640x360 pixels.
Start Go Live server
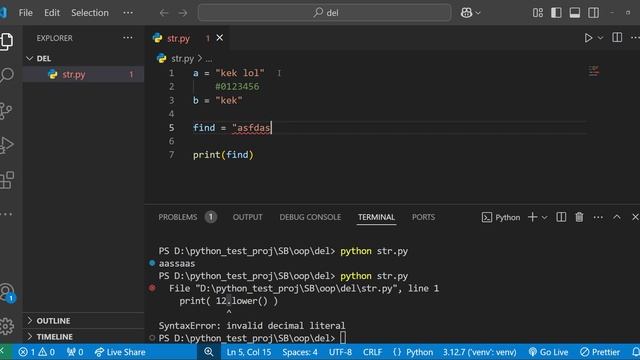coord(548,352)
